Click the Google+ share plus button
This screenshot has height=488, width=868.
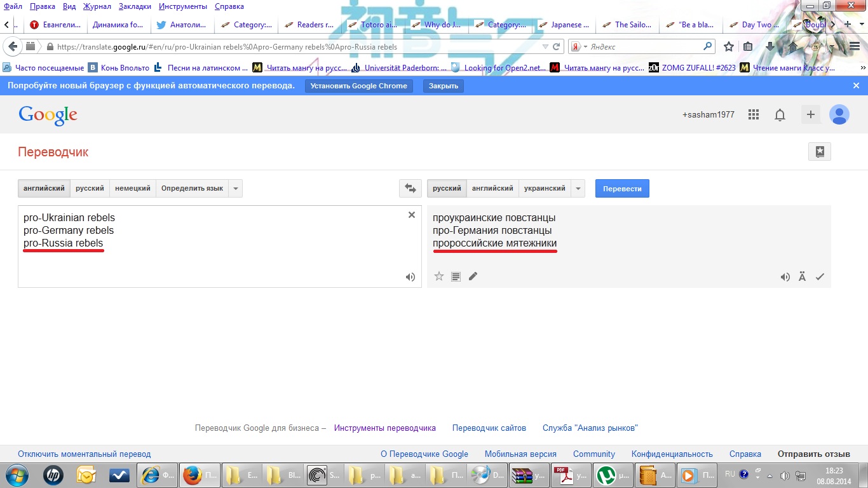811,114
